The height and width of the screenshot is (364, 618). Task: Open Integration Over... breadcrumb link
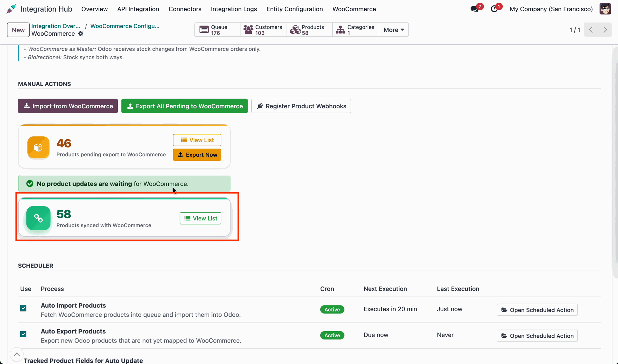click(56, 26)
